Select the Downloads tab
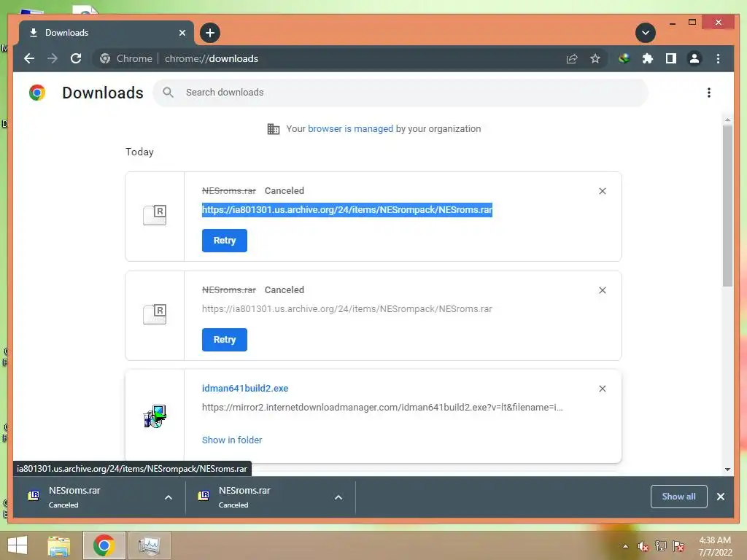The width and height of the screenshot is (747, 560). [x=106, y=33]
